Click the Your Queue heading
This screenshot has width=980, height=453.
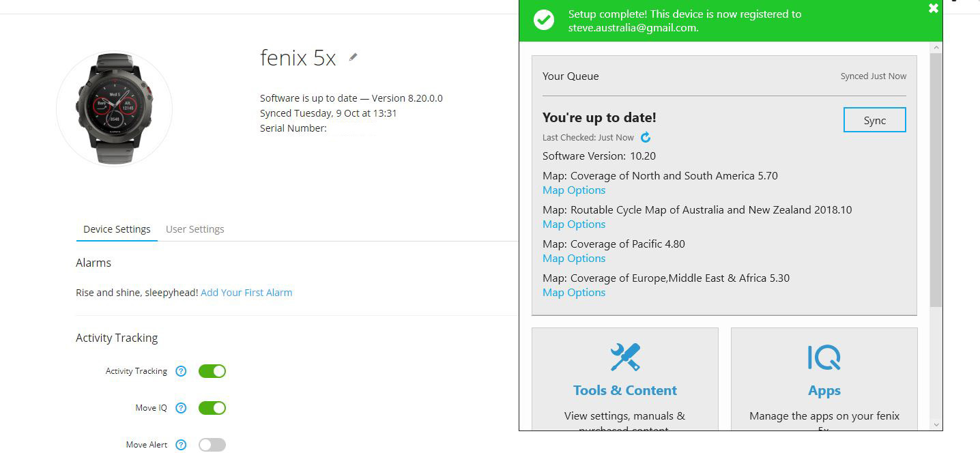[571, 76]
